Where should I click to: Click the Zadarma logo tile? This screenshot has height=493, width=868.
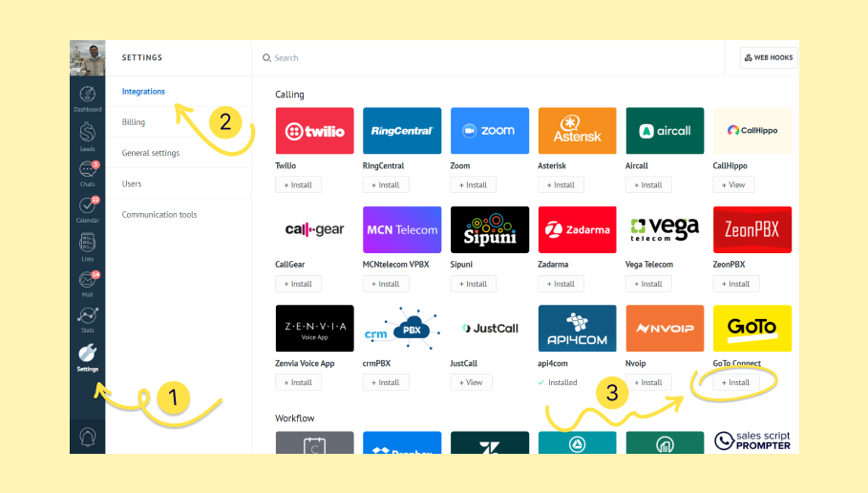click(577, 230)
